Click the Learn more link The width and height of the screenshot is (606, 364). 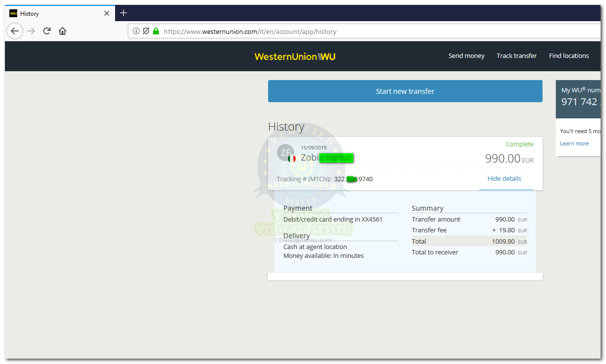click(574, 143)
